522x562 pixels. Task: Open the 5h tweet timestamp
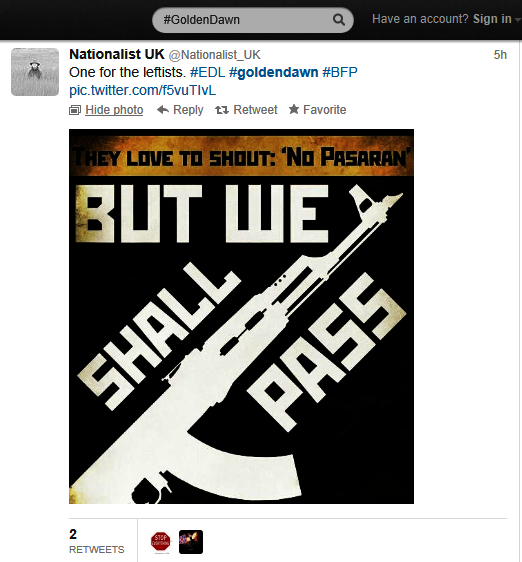pyautogui.click(x=500, y=55)
